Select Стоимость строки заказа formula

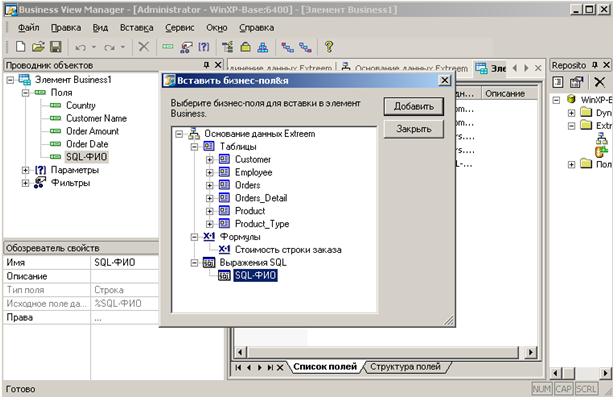[288, 250]
